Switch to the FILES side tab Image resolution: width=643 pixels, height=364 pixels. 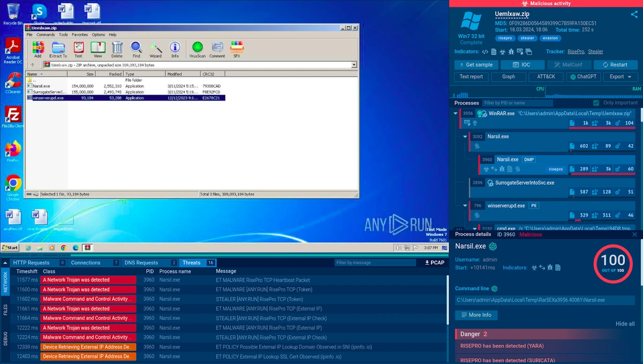[x=5, y=309]
